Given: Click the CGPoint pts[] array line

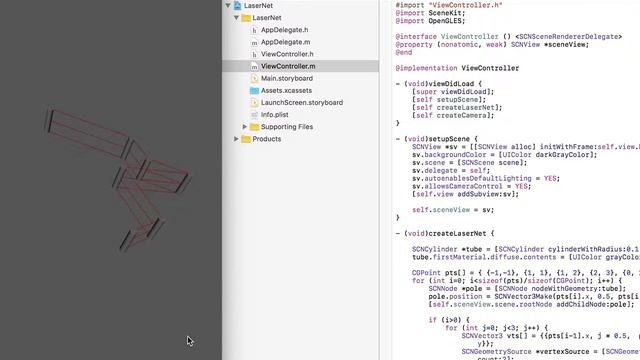Looking at the screenshot, I should [526, 273].
